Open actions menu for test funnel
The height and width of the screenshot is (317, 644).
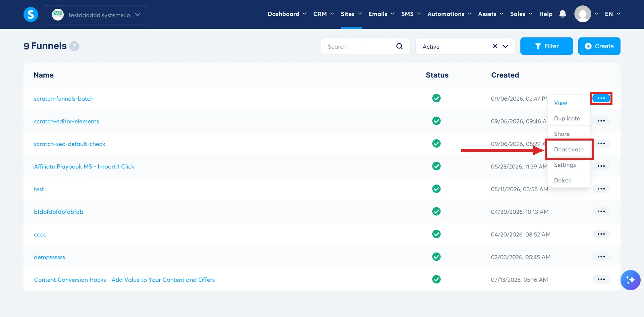coord(601,189)
